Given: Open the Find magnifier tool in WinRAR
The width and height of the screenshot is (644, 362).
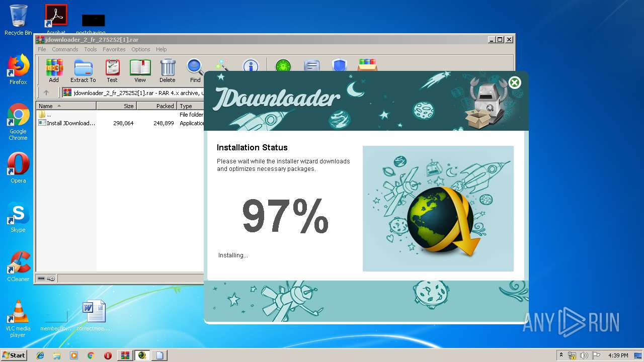Looking at the screenshot, I should (x=195, y=71).
